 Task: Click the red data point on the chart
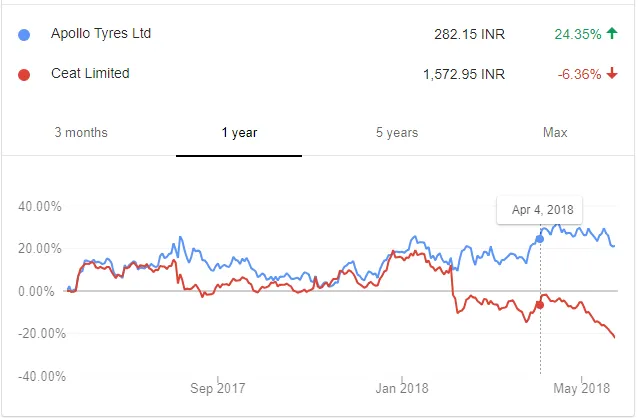541,305
